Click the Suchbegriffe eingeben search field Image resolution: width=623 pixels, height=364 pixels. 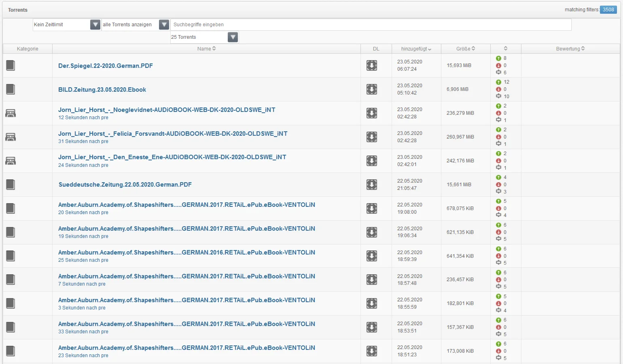click(371, 25)
